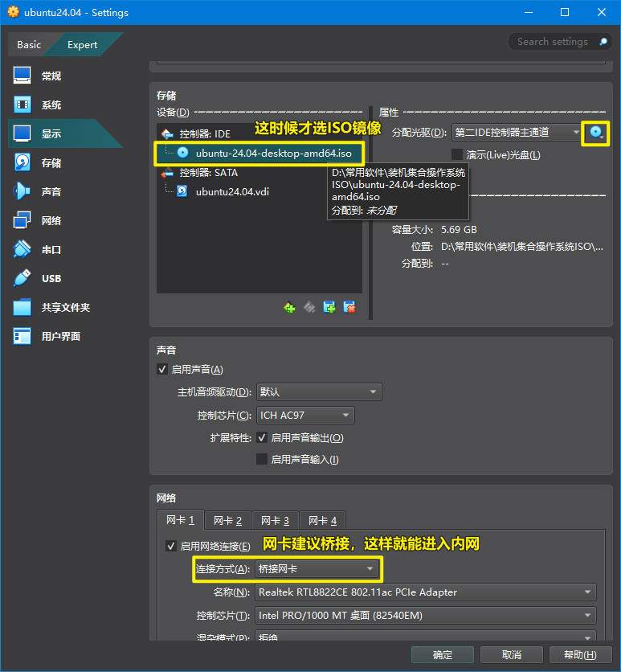Switch to the Basic mode tab

coord(29,45)
